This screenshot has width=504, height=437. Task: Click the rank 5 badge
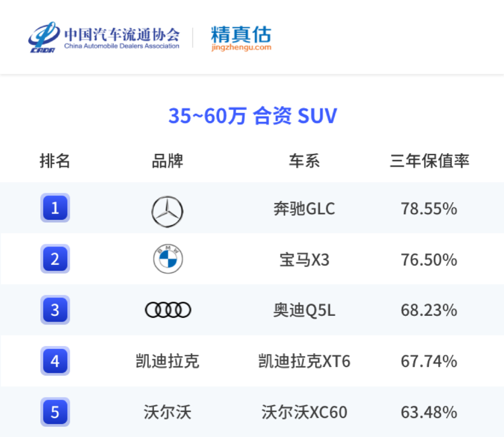[55, 412]
